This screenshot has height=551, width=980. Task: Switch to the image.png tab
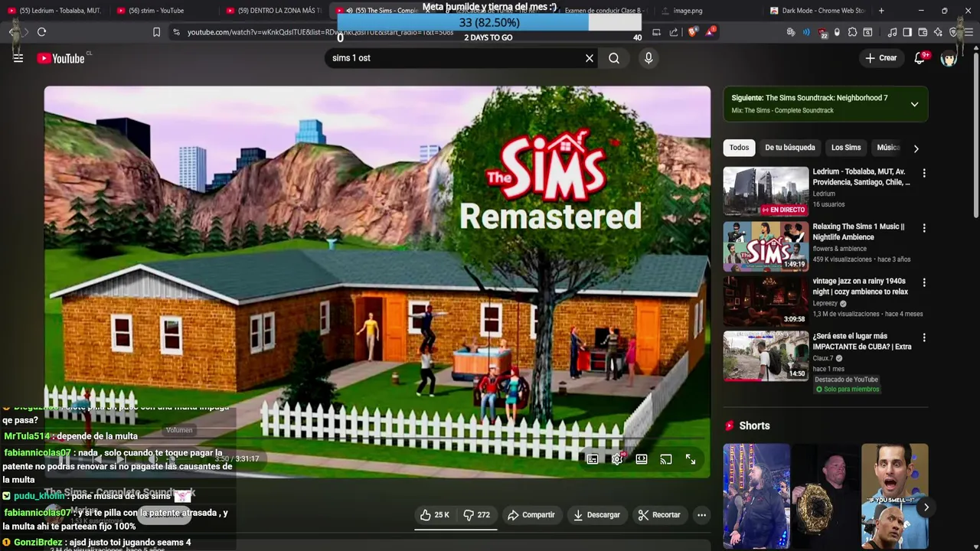(708, 11)
